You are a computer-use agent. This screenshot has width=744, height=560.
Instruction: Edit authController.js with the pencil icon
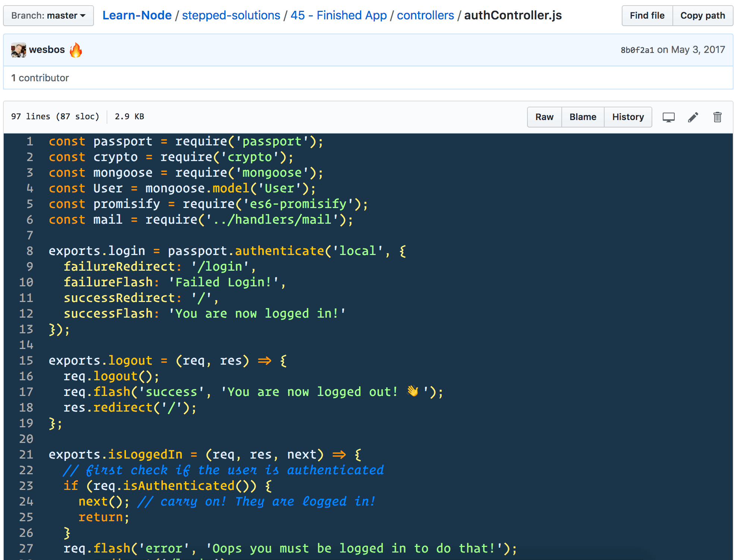[x=693, y=117]
